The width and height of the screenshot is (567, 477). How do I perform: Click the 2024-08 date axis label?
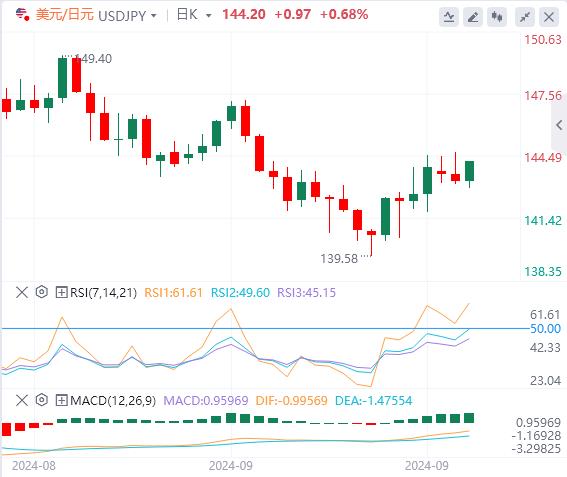(x=34, y=466)
